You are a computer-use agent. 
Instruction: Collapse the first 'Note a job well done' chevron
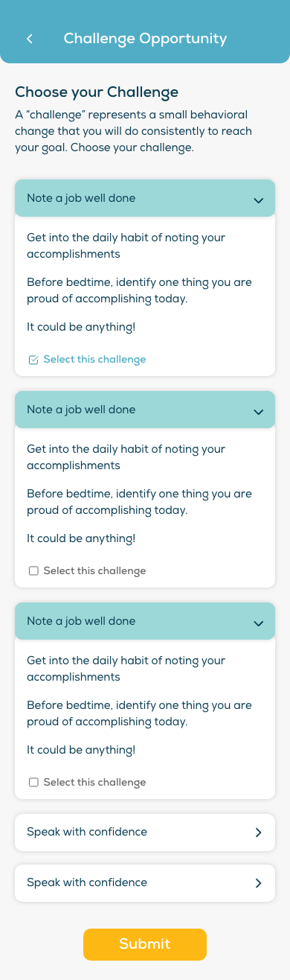(x=258, y=200)
